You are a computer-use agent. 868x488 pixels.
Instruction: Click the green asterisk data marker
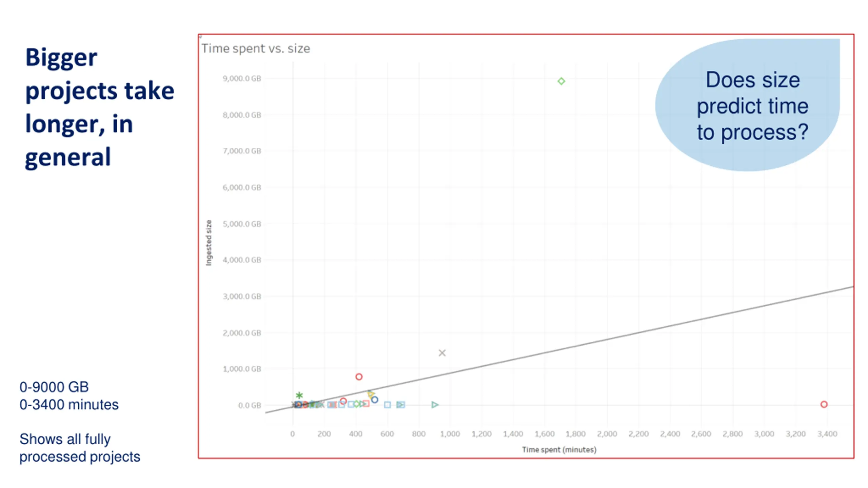pos(299,395)
